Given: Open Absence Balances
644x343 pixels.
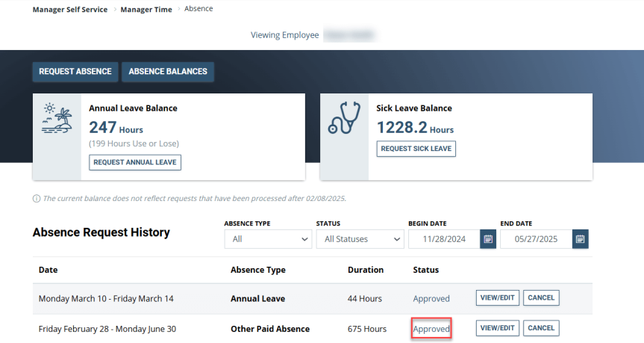Looking at the screenshot, I should click(x=168, y=72).
